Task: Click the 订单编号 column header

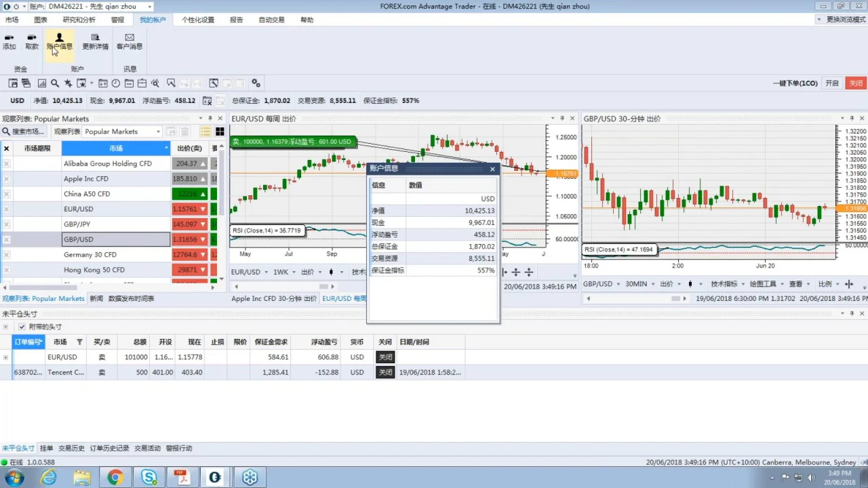Action: tap(28, 342)
